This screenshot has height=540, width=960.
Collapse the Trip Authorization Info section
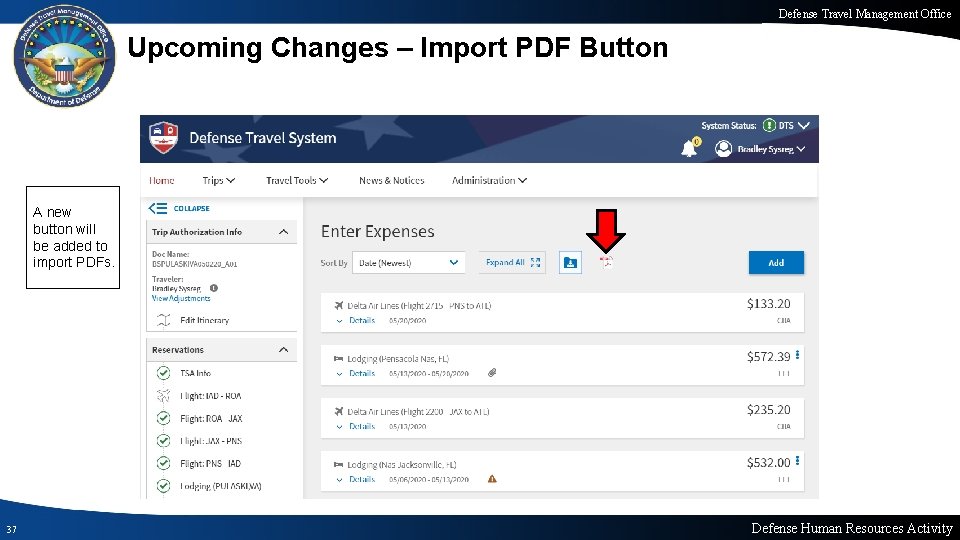click(283, 232)
